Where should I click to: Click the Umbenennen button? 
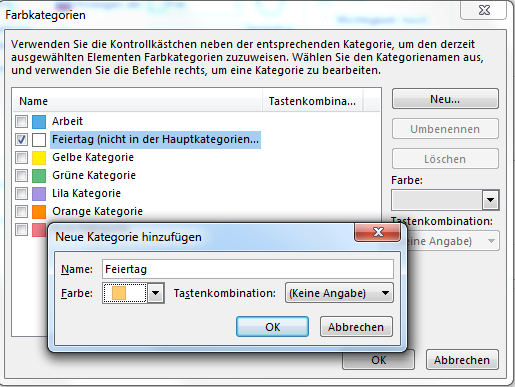[445, 129]
